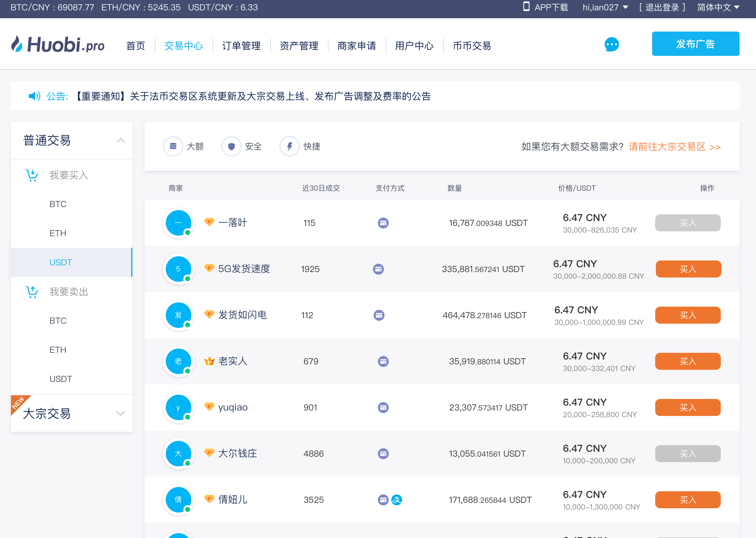Go to 订单管理 in navigation
The height and width of the screenshot is (538, 756).
(x=241, y=46)
